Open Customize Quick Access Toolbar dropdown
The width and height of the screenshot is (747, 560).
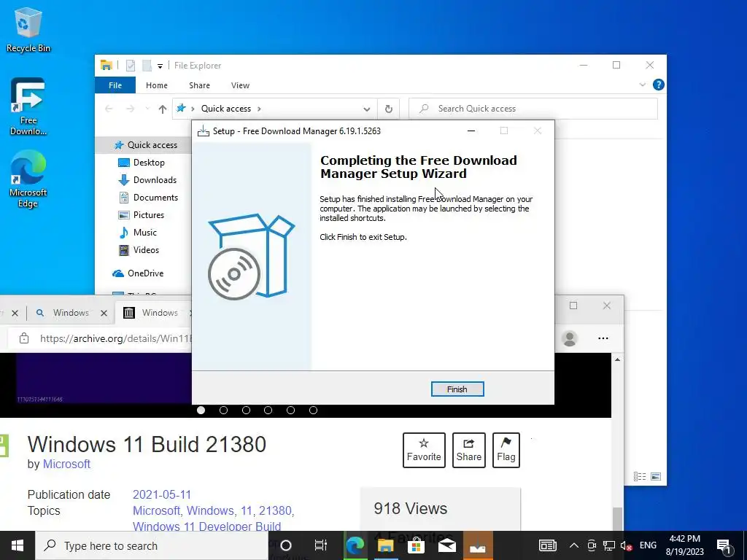160,66
